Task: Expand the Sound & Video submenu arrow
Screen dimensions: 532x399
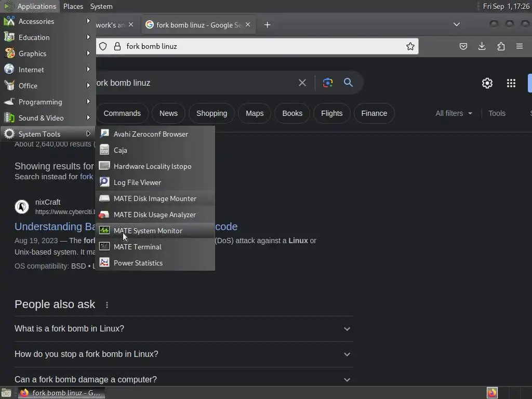Action: pos(88,117)
